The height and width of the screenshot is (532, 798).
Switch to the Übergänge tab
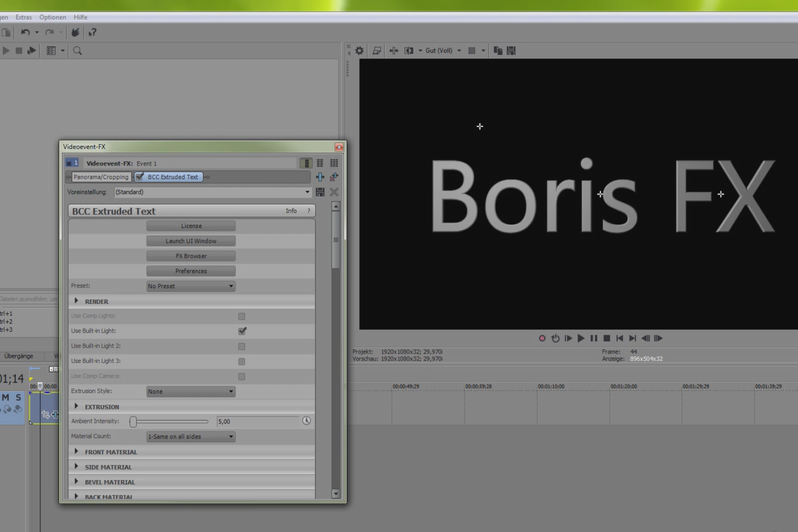[19, 356]
